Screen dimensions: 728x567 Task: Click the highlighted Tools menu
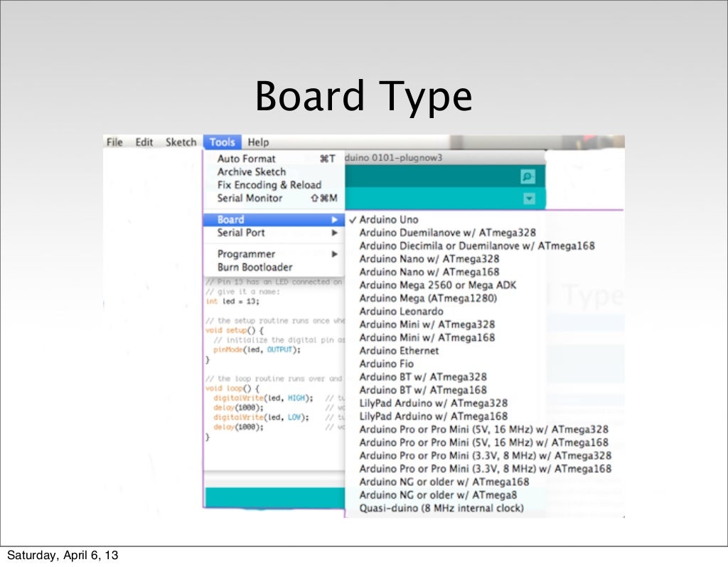(x=222, y=142)
